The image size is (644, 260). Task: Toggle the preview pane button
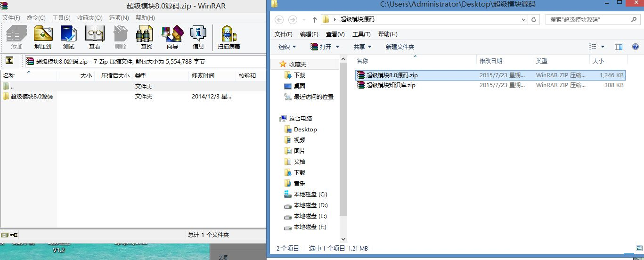[x=619, y=47]
